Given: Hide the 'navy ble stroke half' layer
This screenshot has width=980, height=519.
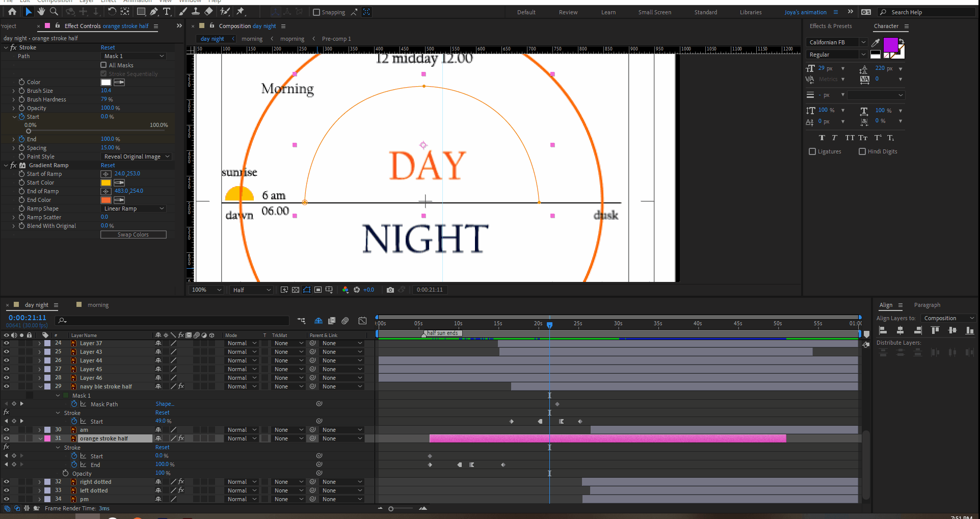Looking at the screenshot, I should 7,386.
